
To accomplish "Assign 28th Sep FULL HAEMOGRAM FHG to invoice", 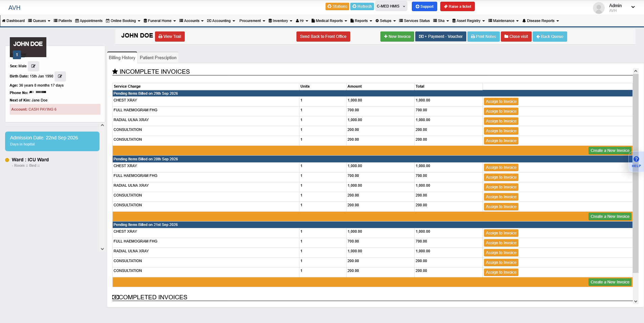I will coord(501,177).
